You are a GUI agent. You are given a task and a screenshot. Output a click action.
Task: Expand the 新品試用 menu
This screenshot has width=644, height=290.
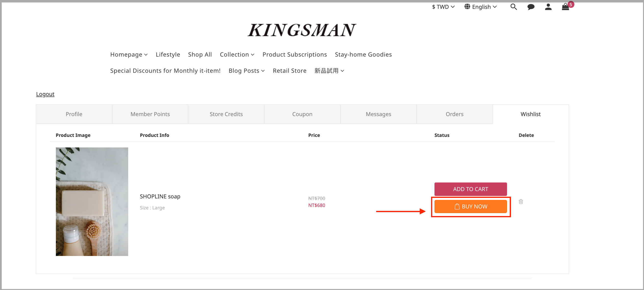click(x=329, y=71)
